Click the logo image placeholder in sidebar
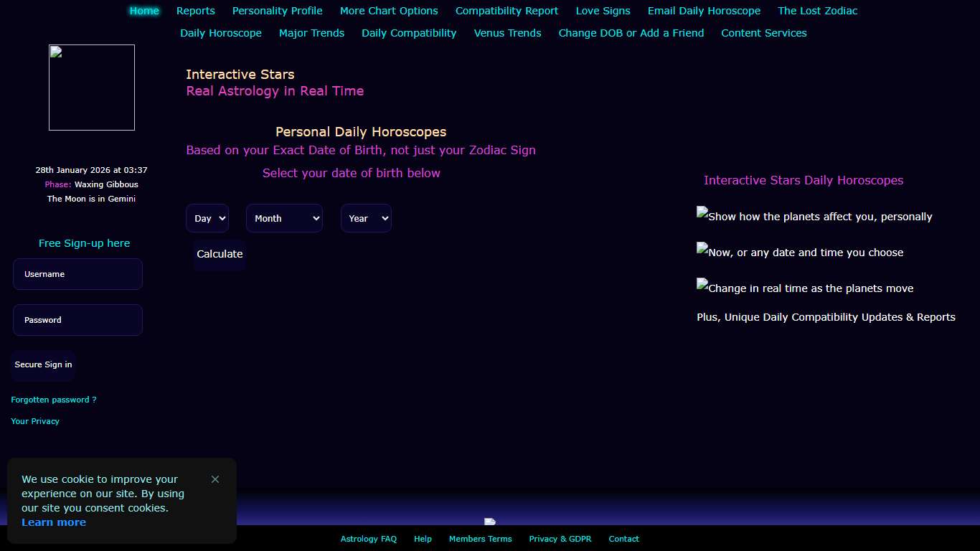 92,88
